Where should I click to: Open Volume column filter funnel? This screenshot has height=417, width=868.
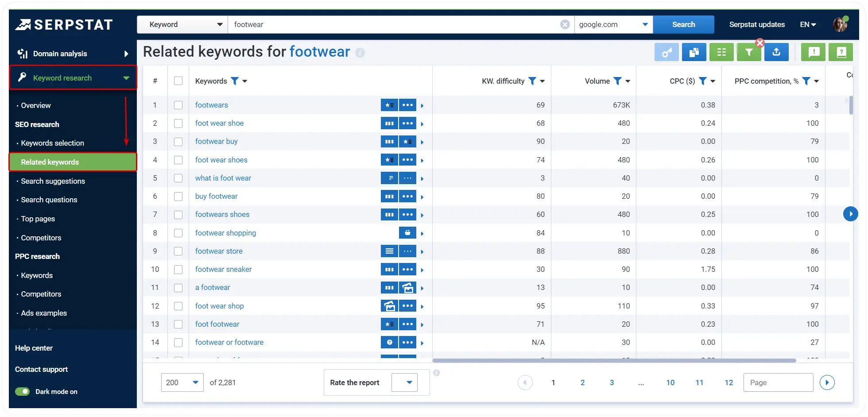click(617, 81)
